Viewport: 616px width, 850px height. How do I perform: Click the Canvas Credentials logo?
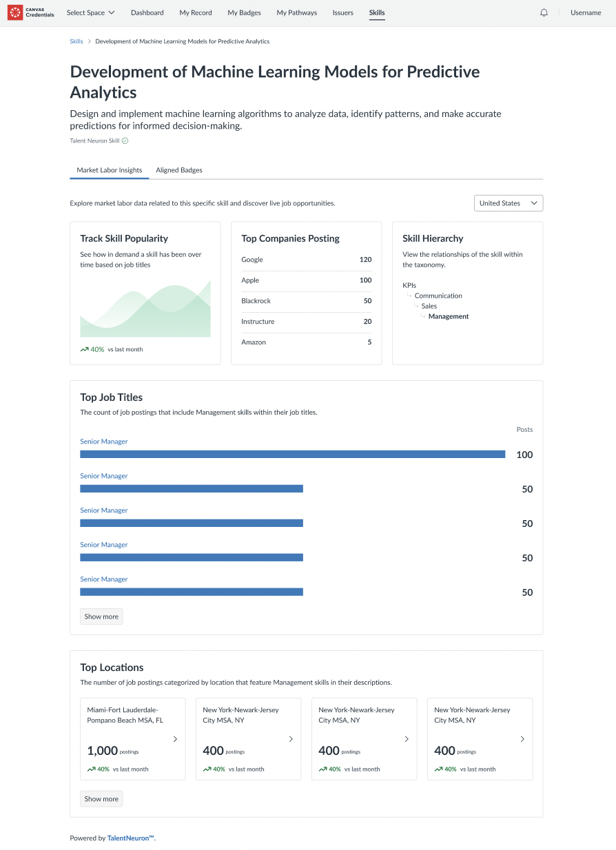(30, 12)
